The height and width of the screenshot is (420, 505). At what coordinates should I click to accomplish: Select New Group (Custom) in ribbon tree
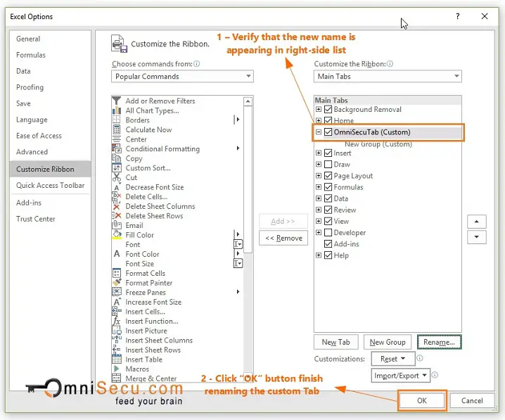[x=378, y=144]
